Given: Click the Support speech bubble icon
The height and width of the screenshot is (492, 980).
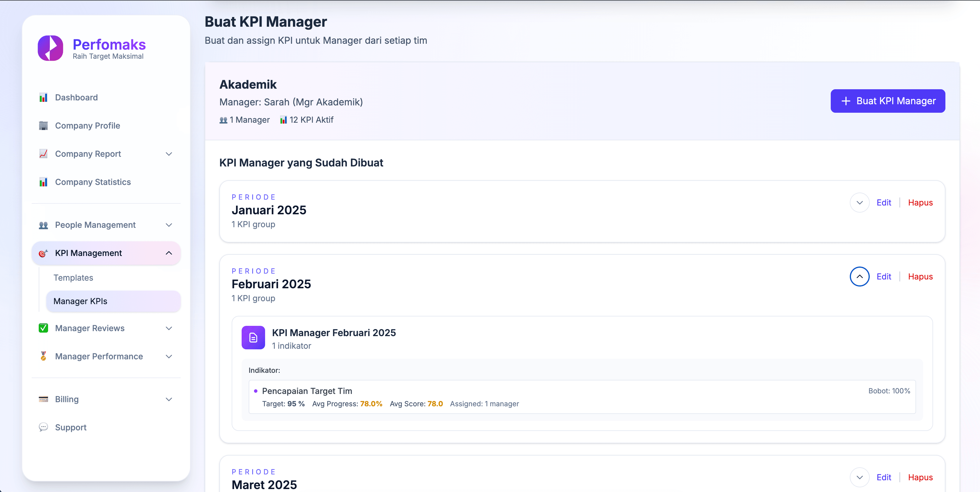Looking at the screenshot, I should point(43,427).
